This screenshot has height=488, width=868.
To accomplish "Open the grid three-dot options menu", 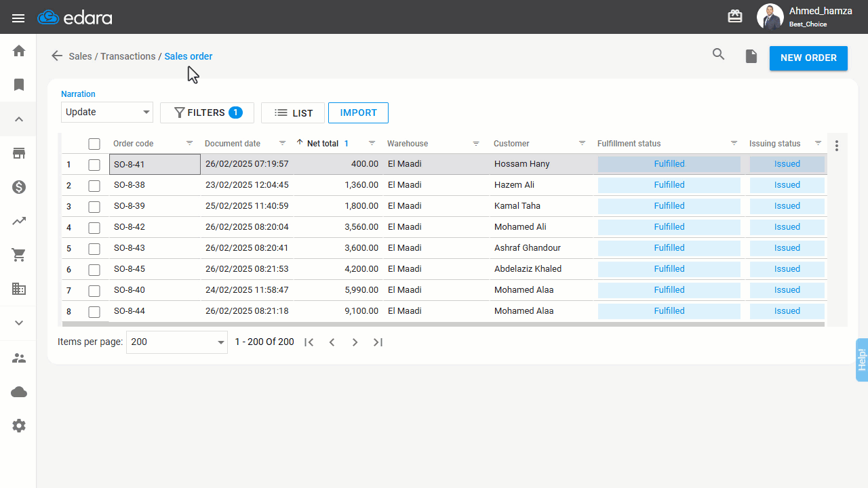I will pos(837,146).
